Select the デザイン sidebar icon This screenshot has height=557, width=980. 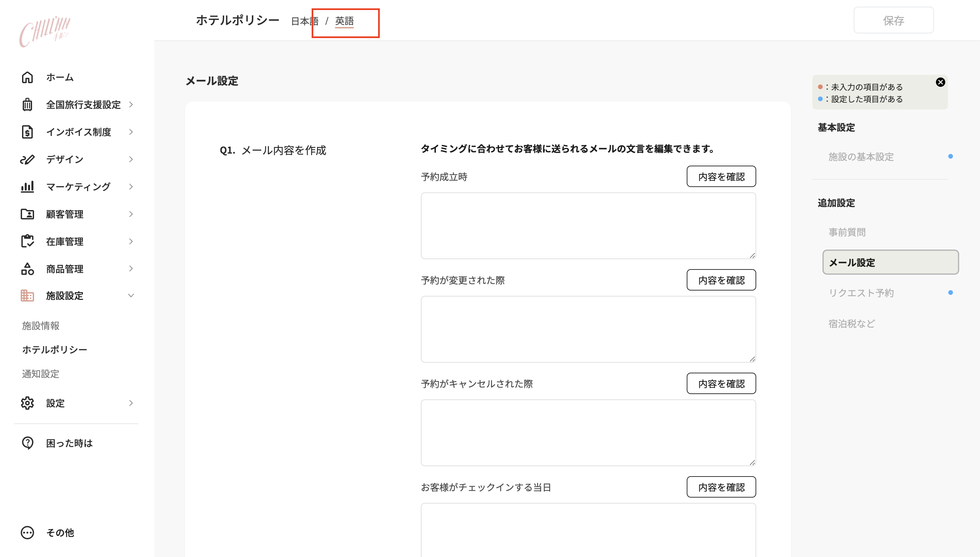pyautogui.click(x=27, y=159)
